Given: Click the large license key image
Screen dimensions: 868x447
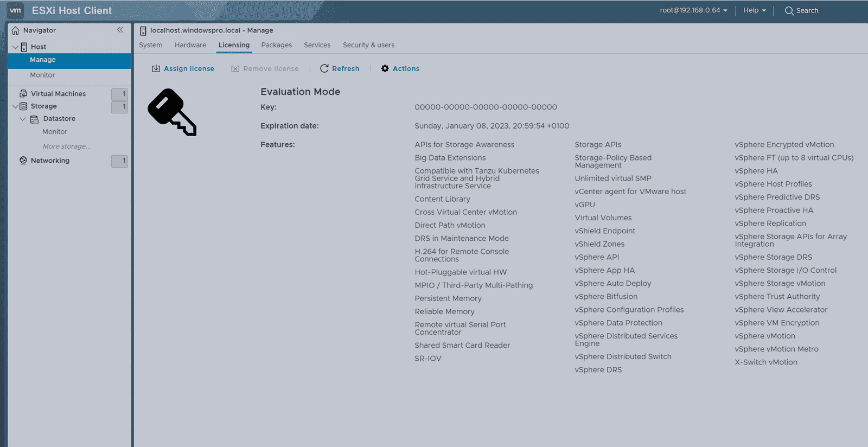Looking at the screenshot, I should 172,112.
